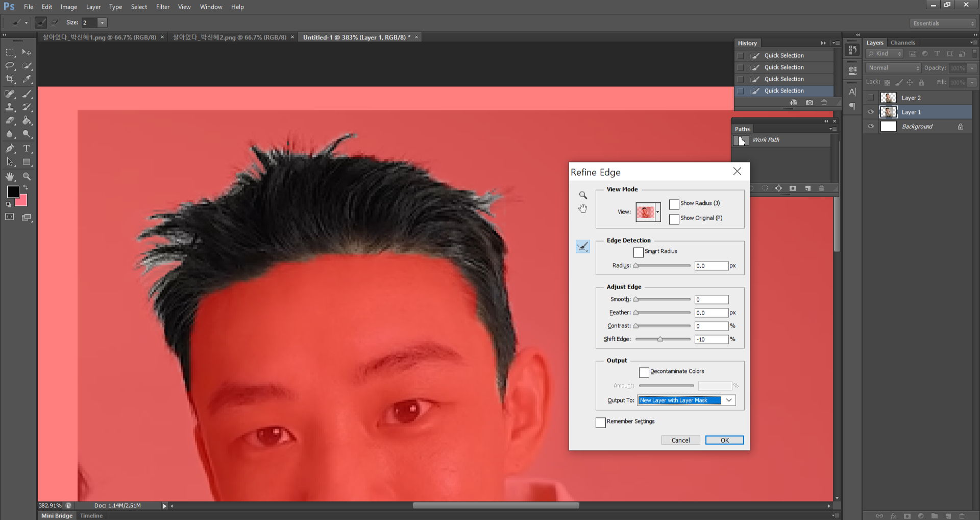Open the Output To dropdown
Viewport: 980px width, 520px height.
(x=729, y=400)
